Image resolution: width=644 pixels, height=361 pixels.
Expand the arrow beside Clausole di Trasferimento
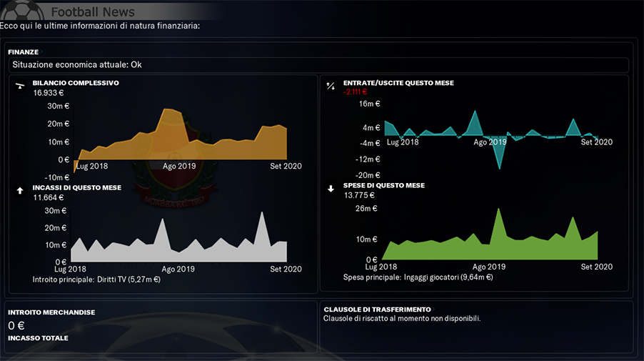click(x=433, y=310)
